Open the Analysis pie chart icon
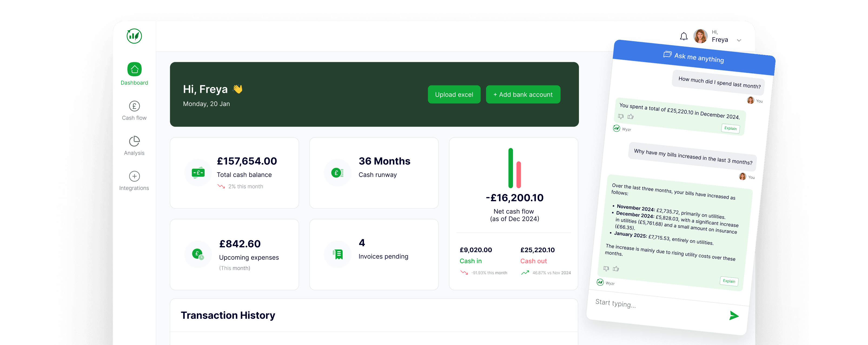The height and width of the screenshot is (345, 868). 134,141
